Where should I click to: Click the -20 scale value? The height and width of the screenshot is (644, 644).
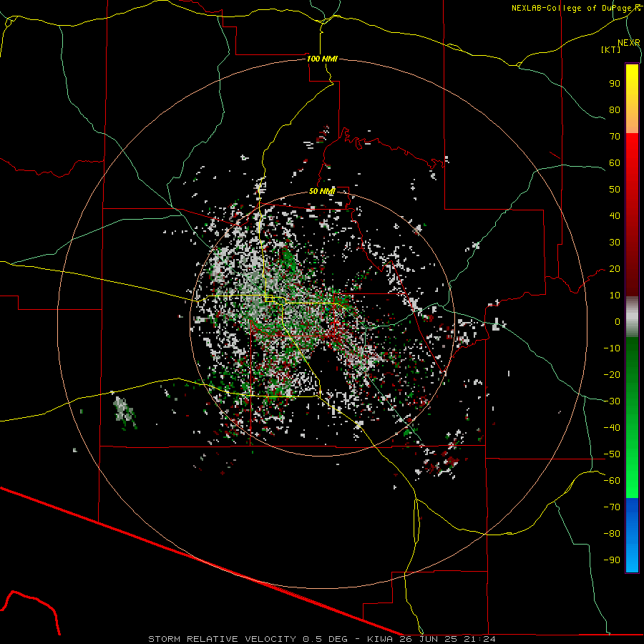tap(612, 375)
